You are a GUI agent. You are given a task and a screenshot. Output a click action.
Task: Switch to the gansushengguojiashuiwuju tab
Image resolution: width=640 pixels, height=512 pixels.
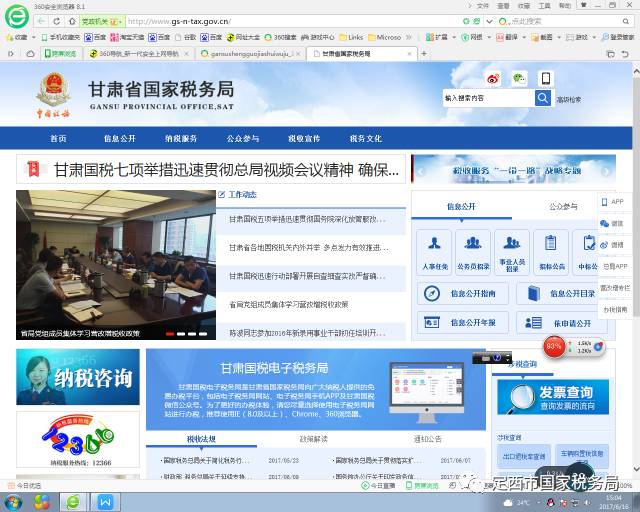point(250,53)
